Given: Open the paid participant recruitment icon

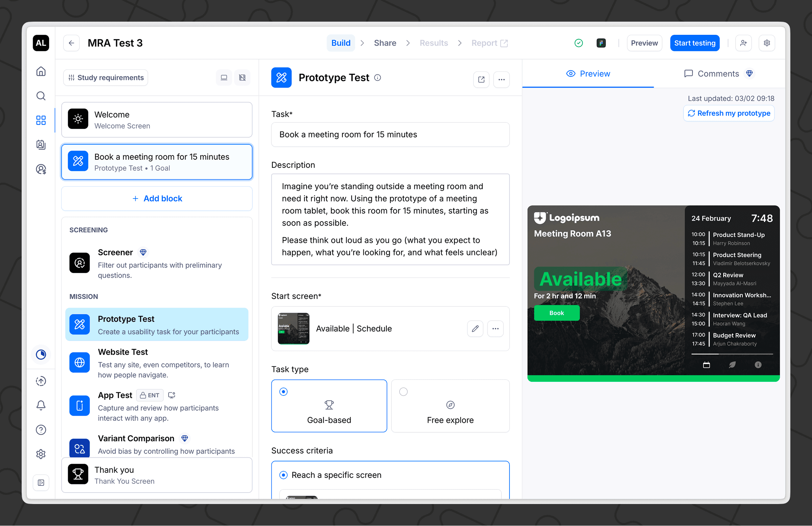Looking at the screenshot, I should click(41, 169).
